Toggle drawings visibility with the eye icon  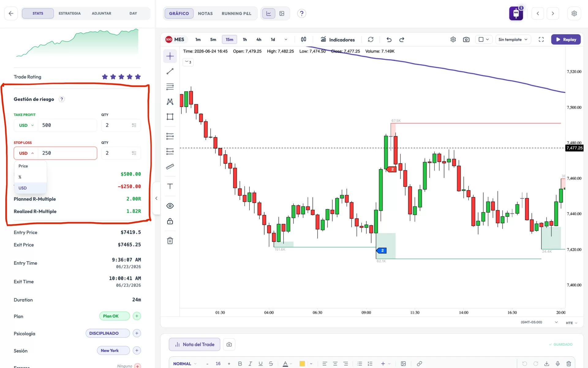[170, 206]
